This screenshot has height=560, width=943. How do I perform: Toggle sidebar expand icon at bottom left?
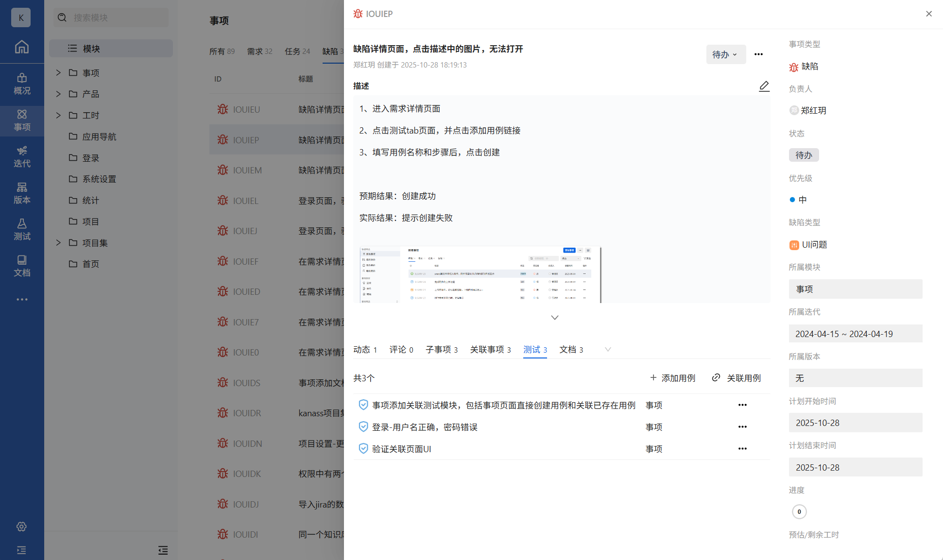pyautogui.click(x=21, y=550)
